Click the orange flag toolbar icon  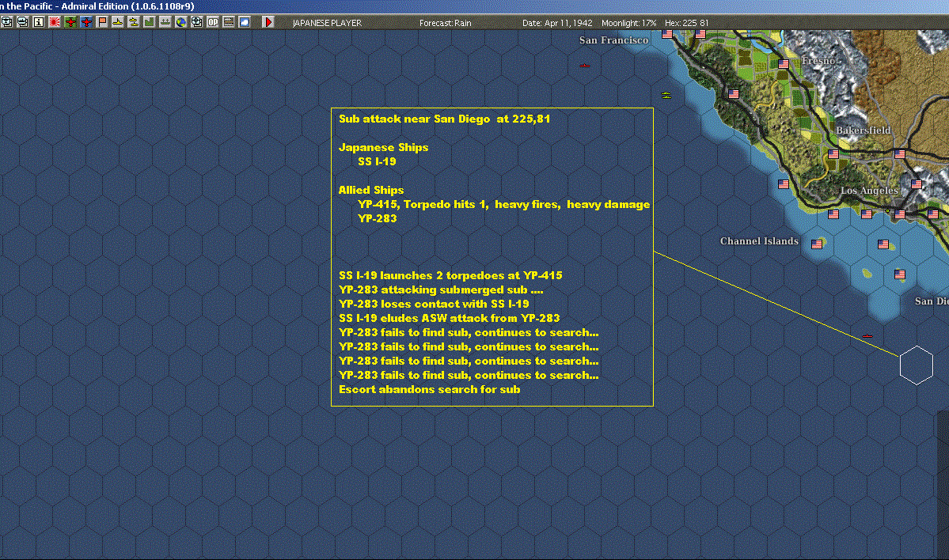101,22
